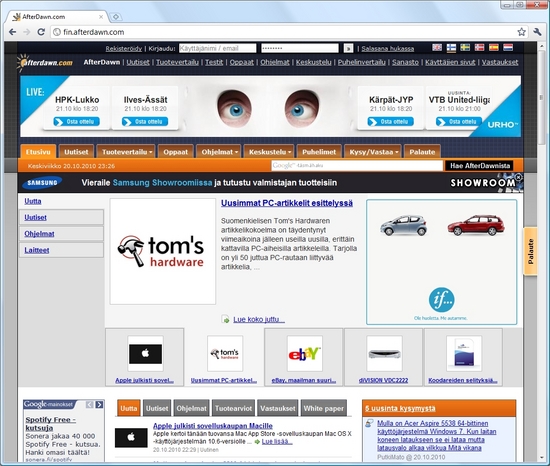550x466 pixels.
Task: Click the Käyttäjänimi / email input field
Action: click(217, 48)
